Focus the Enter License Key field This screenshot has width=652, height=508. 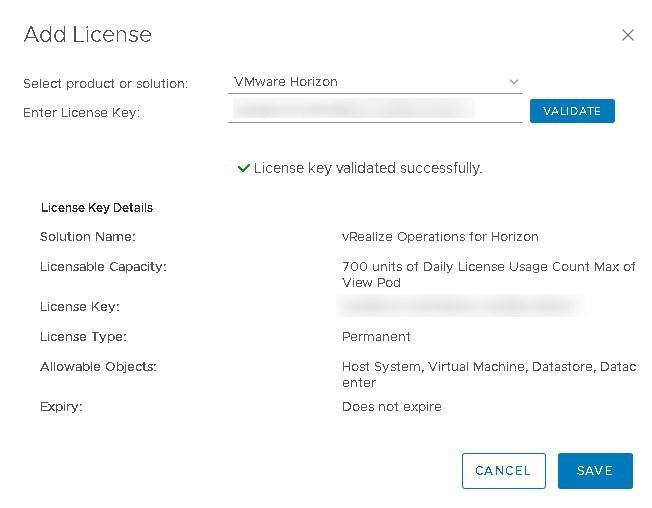pyautogui.click(x=375, y=111)
